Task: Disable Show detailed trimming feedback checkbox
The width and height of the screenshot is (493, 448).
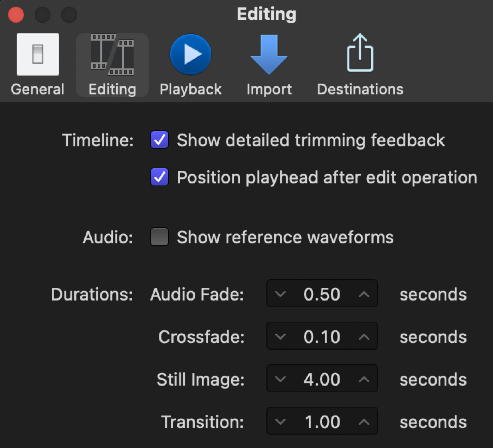Action: (159, 140)
